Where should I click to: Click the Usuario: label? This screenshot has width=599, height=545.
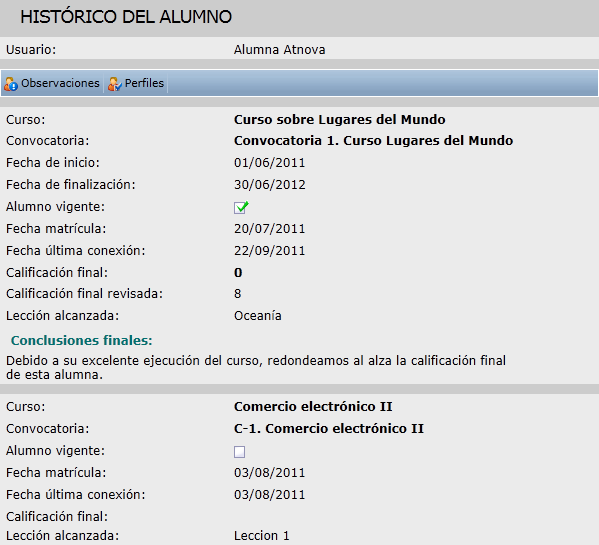[31, 50]
